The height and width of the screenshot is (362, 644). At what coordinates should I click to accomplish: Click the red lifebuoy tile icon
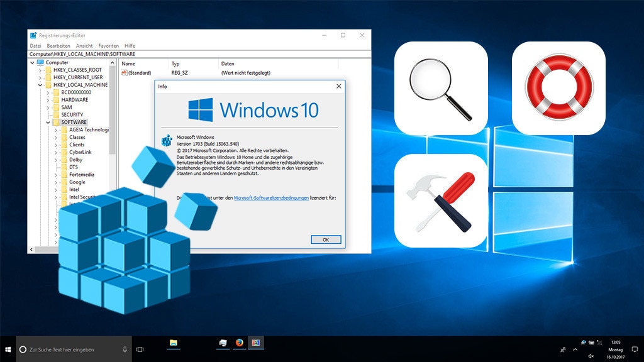[x=558, y=88]
